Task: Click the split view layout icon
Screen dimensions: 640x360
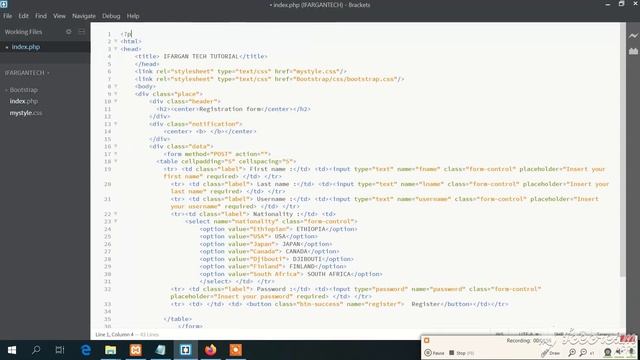Action: 82,31
